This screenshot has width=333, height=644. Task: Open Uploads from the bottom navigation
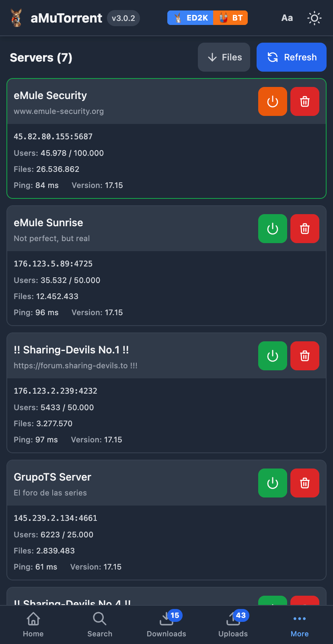pos(233,624)
